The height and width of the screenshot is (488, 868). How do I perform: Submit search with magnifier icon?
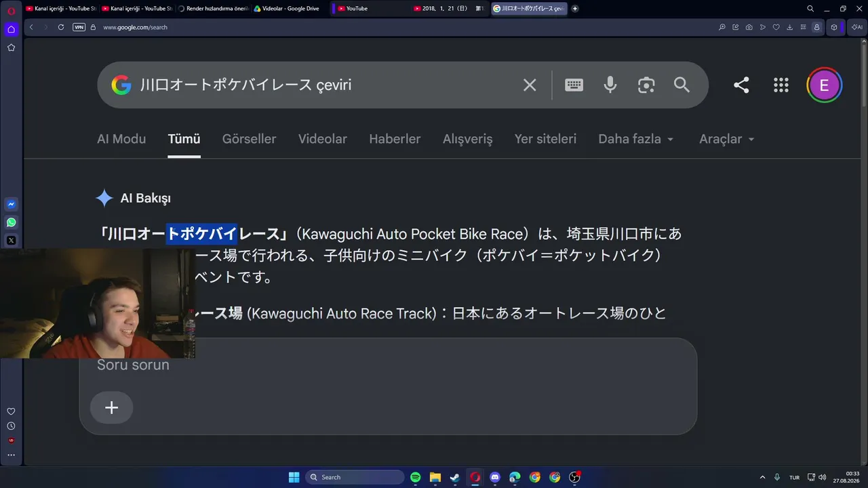point(682,85)
